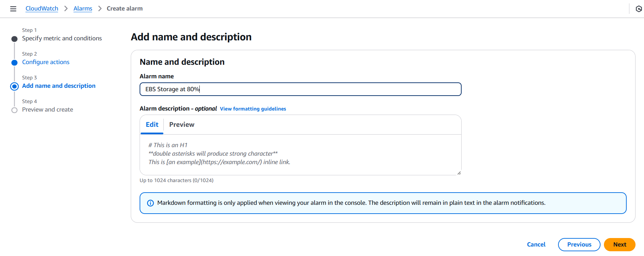
Task: Proceed with the Next button
Action: [x=620, y=244]
